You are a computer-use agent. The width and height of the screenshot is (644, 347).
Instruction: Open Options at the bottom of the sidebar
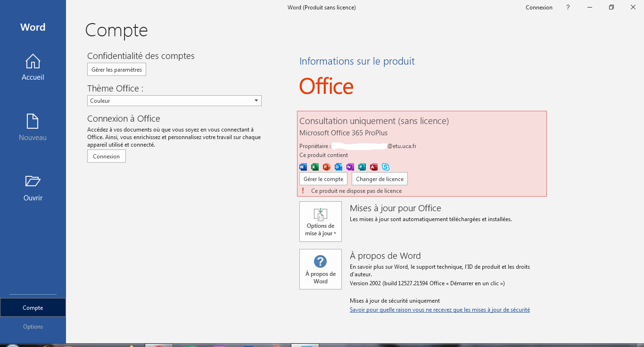tap(33, 327)
